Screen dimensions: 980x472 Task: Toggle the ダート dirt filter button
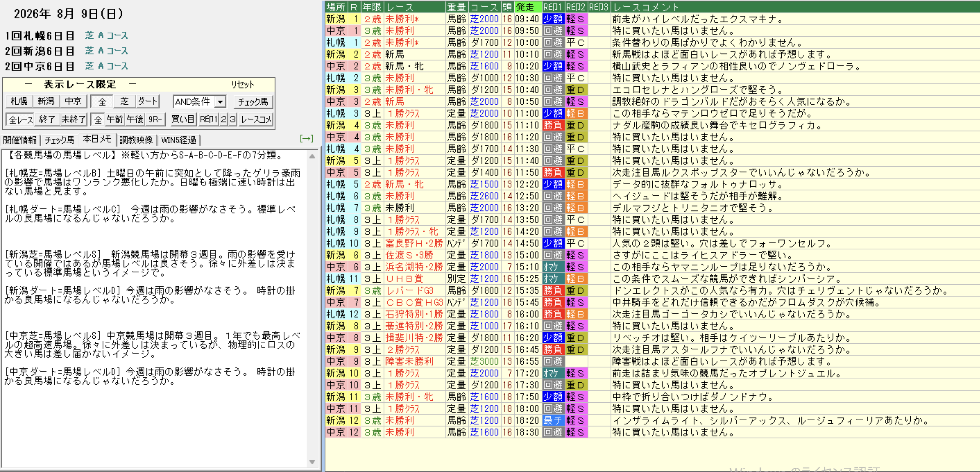pyautogui.click(x=147, y=102)
